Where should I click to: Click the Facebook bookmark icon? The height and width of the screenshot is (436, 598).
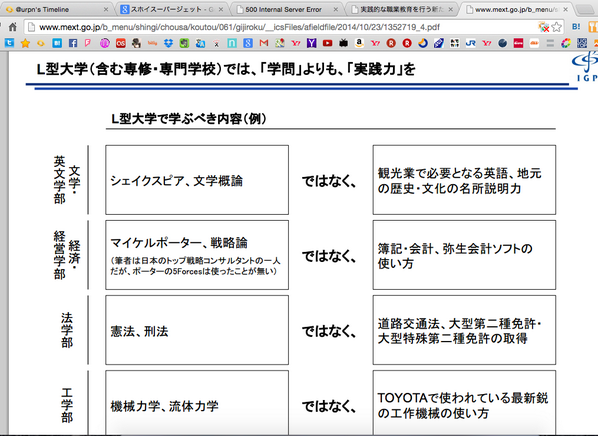pyautogui.click(x=73, y=43)
